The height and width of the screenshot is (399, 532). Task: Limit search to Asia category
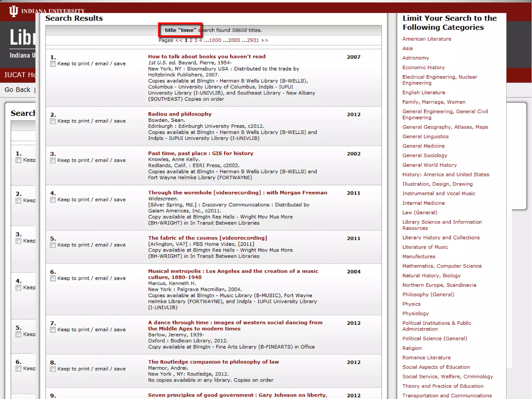407,48
